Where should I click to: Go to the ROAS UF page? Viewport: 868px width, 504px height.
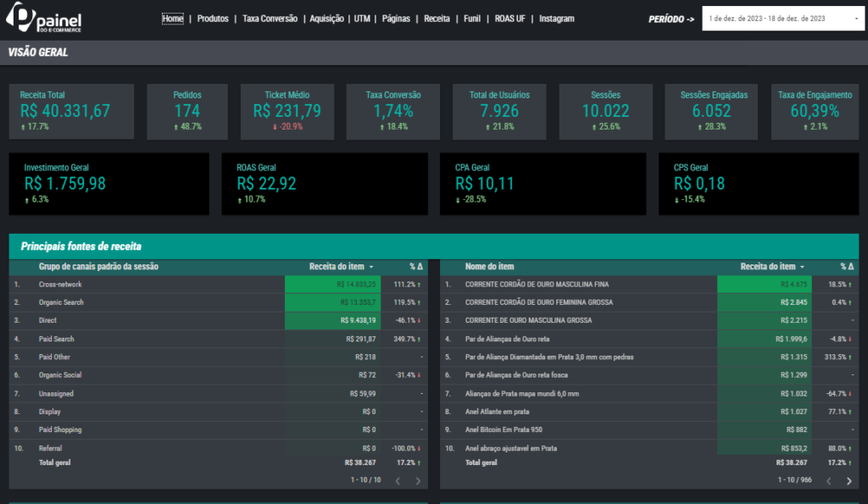pos(509,19)
